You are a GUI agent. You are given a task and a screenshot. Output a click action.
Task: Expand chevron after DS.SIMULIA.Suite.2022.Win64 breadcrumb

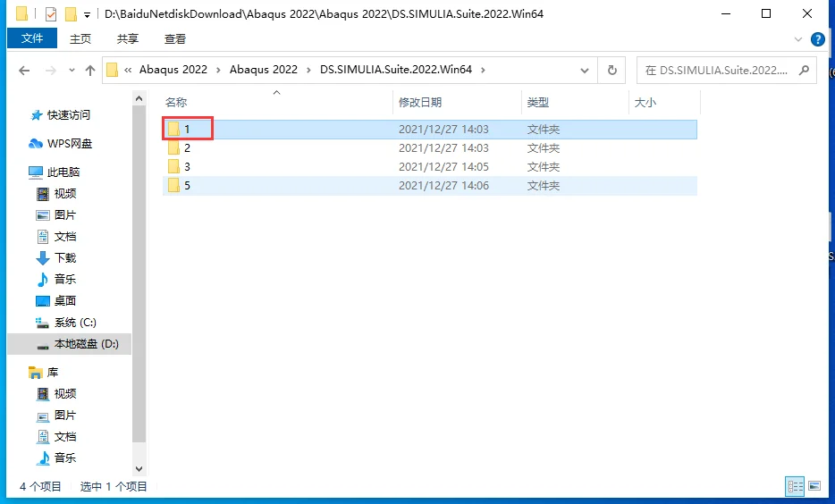pos(483,70)
